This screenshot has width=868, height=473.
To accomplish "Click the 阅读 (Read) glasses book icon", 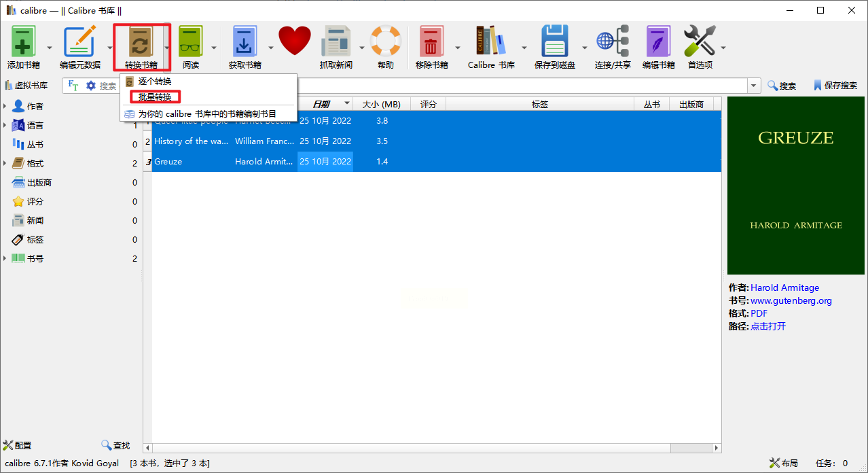I will tap(191, 43).
